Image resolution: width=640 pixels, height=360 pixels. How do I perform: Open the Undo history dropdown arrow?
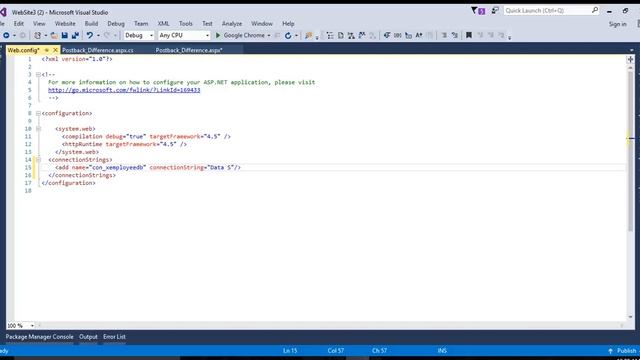pyautogui.click(x=98, y=36)
